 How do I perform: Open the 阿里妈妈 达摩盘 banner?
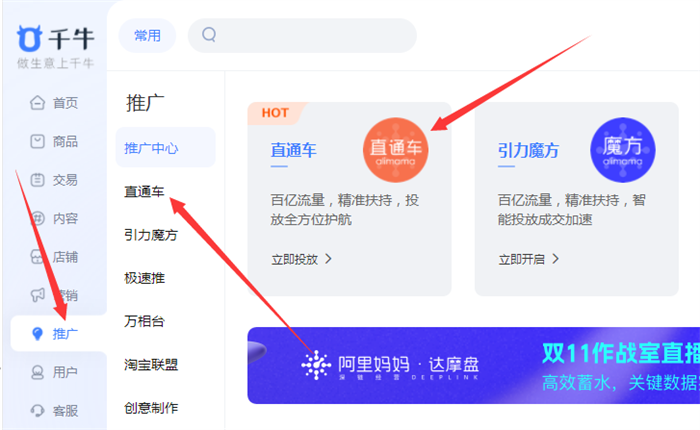click(474, 366)
